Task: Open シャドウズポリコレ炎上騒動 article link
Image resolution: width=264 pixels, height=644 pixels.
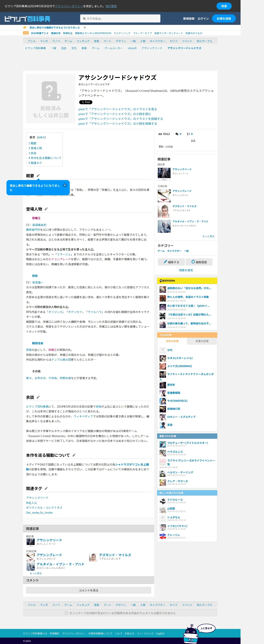Action: pos(132,465)
